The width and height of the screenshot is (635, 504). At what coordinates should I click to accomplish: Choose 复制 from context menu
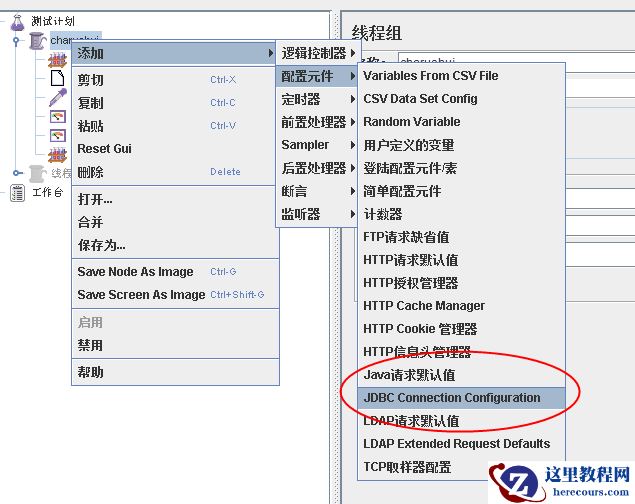point(175,103)
